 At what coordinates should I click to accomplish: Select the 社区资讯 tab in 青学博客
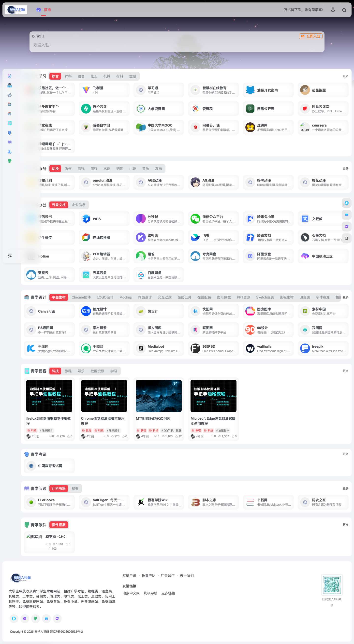[x=97, y=371]
